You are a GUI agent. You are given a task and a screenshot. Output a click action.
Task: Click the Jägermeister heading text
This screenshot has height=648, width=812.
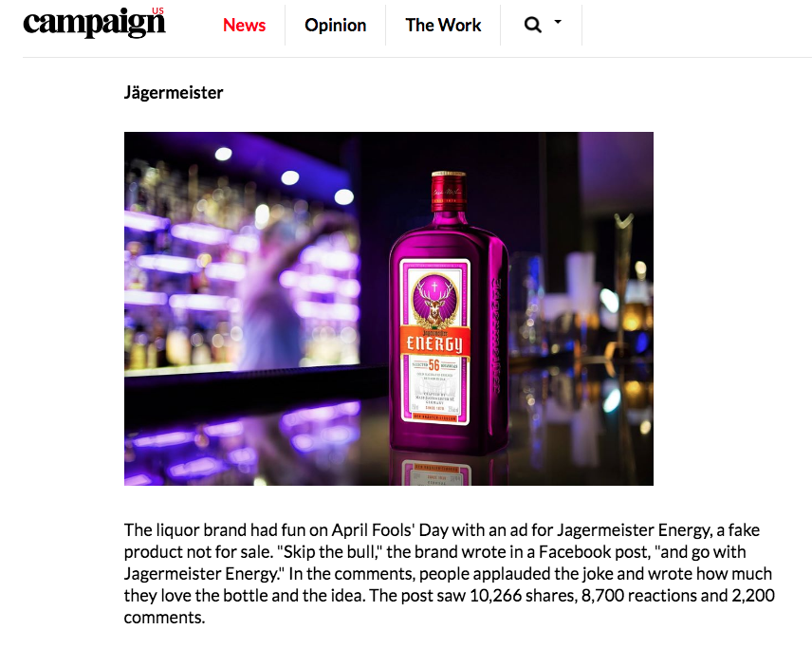tap(174, 93)
